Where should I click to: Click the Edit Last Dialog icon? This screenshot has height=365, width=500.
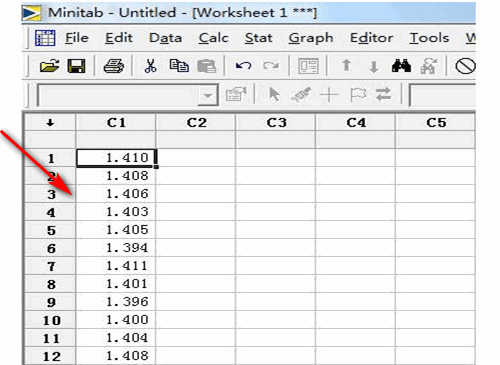(308, 66)
